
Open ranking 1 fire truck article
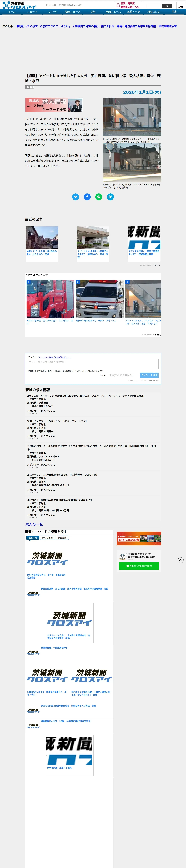(50, 303)
